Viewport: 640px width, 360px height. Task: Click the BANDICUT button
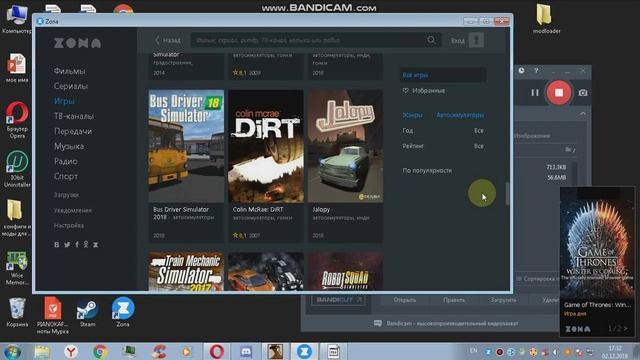click(338, 300)
